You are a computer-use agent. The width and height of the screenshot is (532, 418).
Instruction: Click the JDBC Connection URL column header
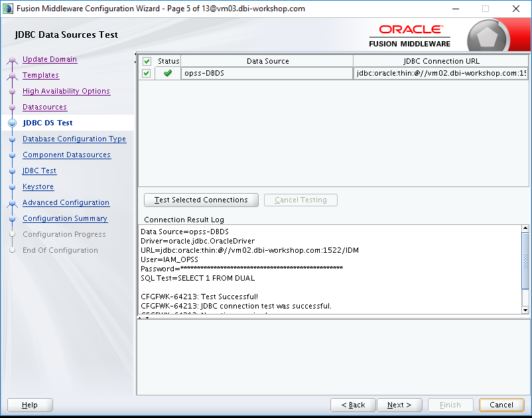tap(440, 61)
